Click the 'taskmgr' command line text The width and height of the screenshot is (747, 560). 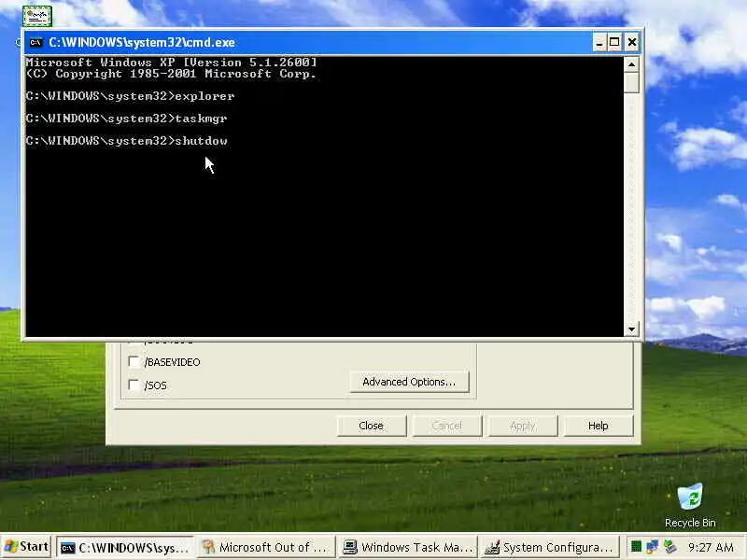point(126,119)
